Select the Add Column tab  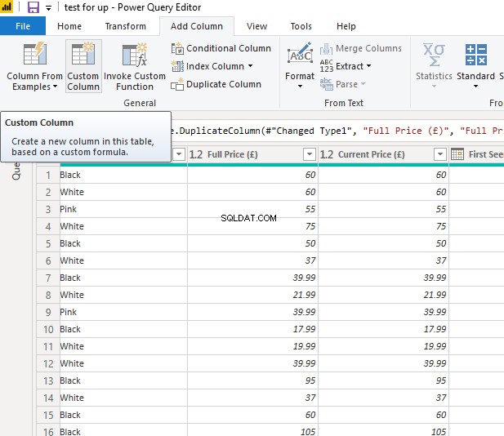click(197, 26)
